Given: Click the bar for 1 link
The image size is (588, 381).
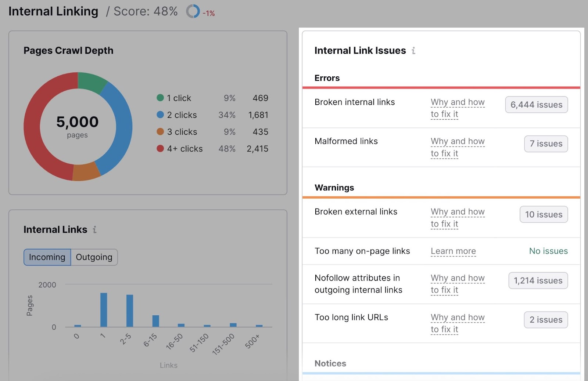Looking at the screenshot, I should click(x=104, y=310).
